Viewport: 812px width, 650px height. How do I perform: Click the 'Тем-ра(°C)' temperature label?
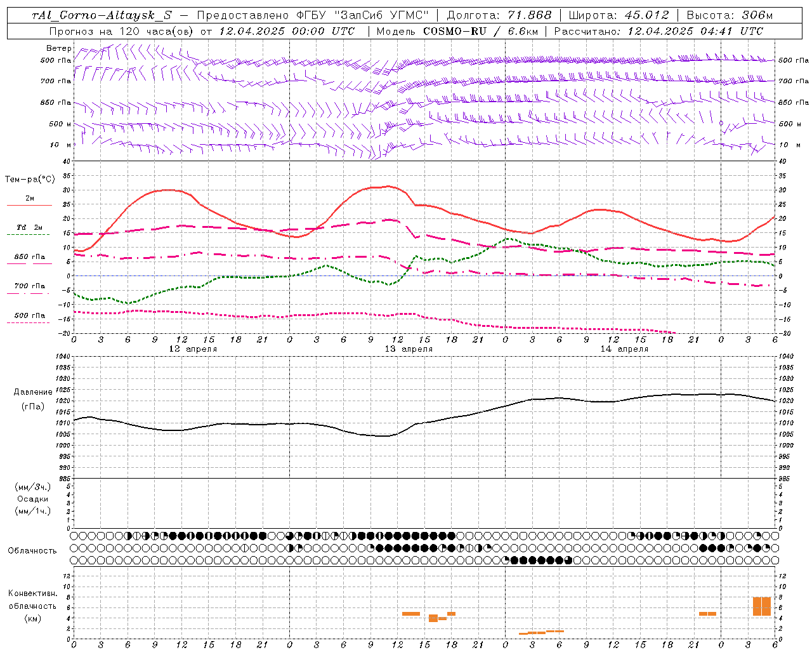click(x=30, y=180)
